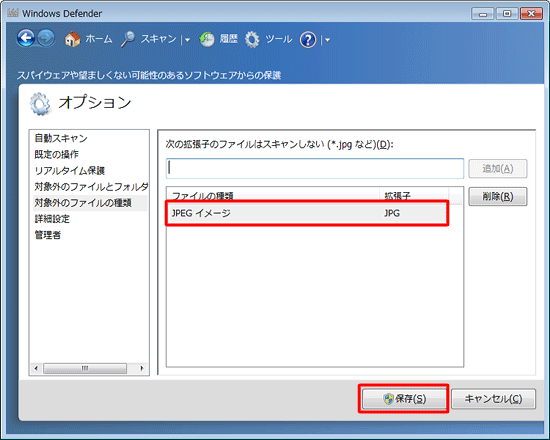Viewport: 550px width, 440px height.
Task: Click the left arrow of the sidebar scrollbar
Action: [36, 368]
